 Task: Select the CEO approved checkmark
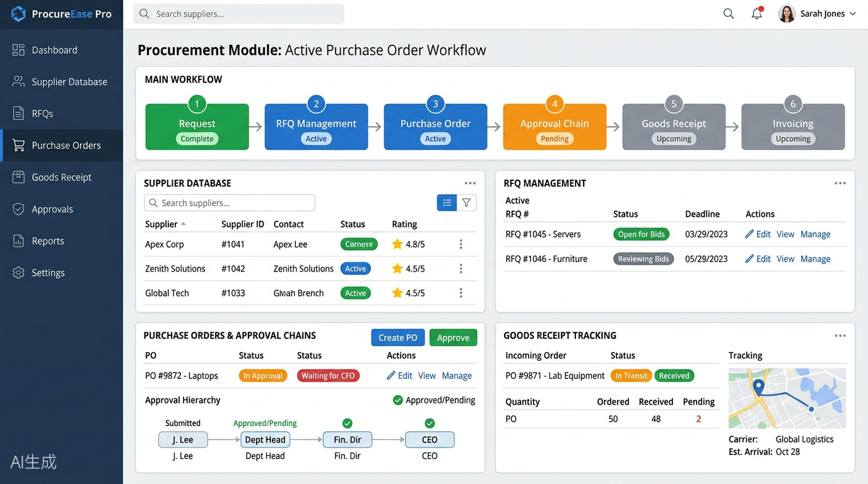430,423
